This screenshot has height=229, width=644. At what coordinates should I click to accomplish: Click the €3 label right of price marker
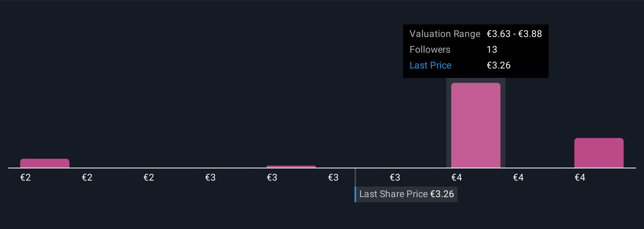click(x=395, y=177)
